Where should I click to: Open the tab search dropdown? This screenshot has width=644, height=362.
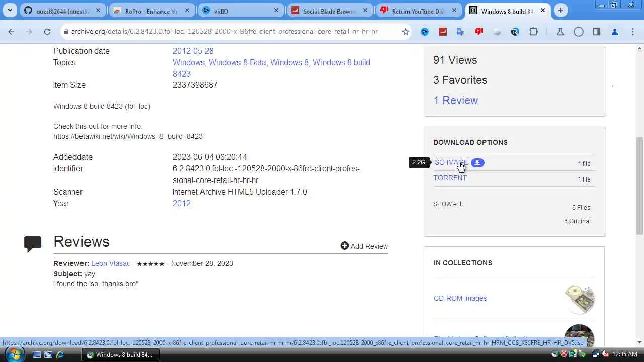click(x=11, y=10)
